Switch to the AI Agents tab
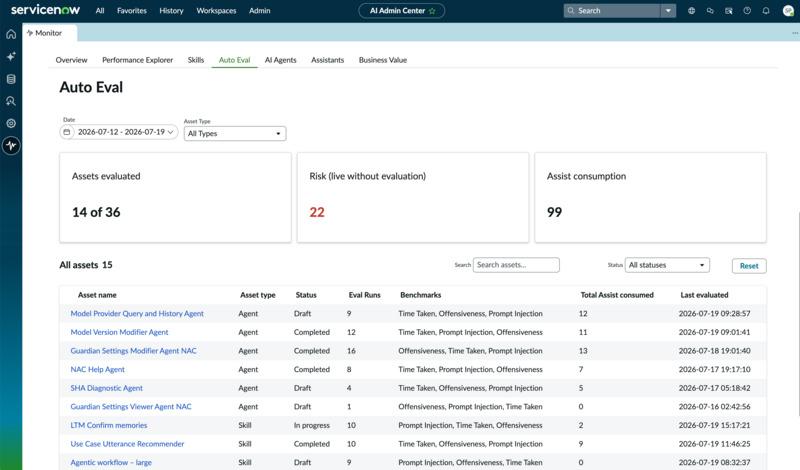800x470 pixels. pos(281,60)
